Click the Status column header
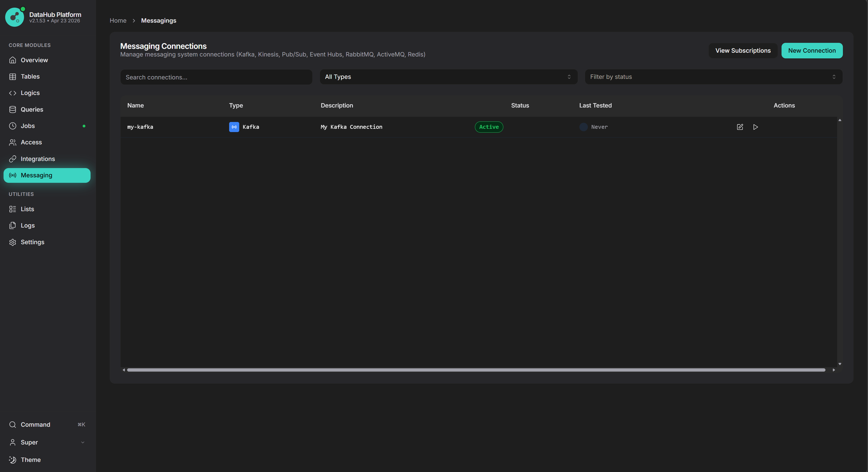The image size is (868, 472). point(520,106)
